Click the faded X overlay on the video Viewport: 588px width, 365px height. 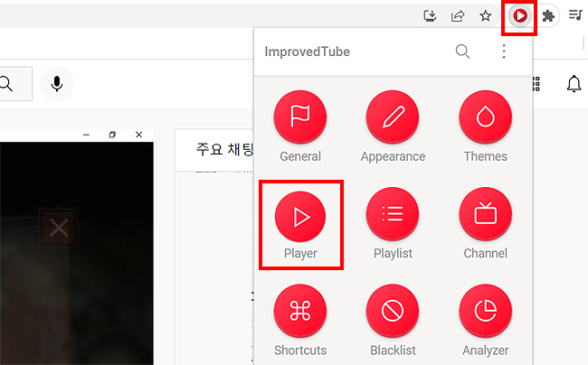[59, 227]
